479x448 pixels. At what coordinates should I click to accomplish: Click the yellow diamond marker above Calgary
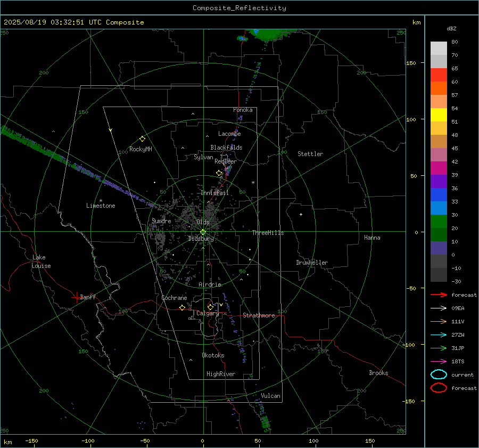pos(210,307)
